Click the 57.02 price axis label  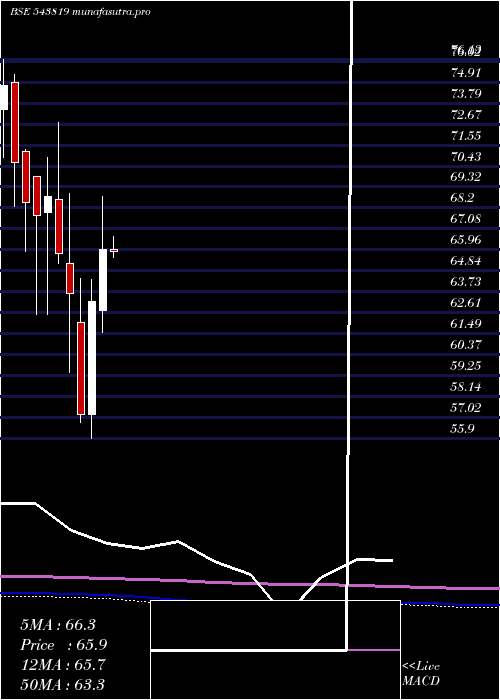[x=466, y=407]
